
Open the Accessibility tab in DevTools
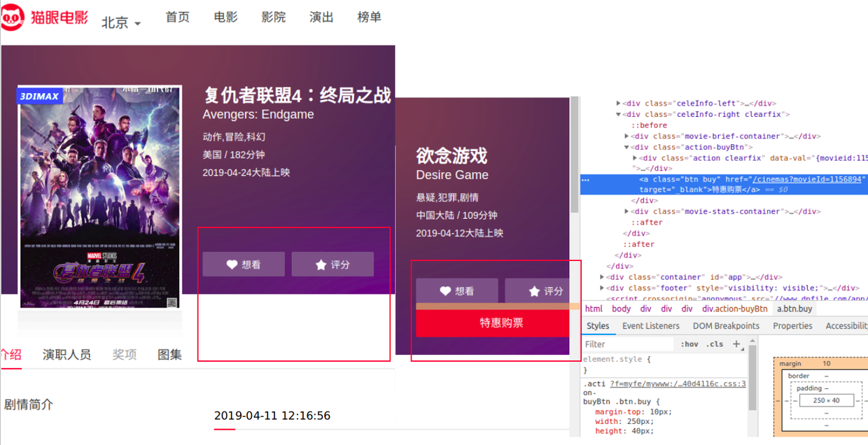[846, 326]
